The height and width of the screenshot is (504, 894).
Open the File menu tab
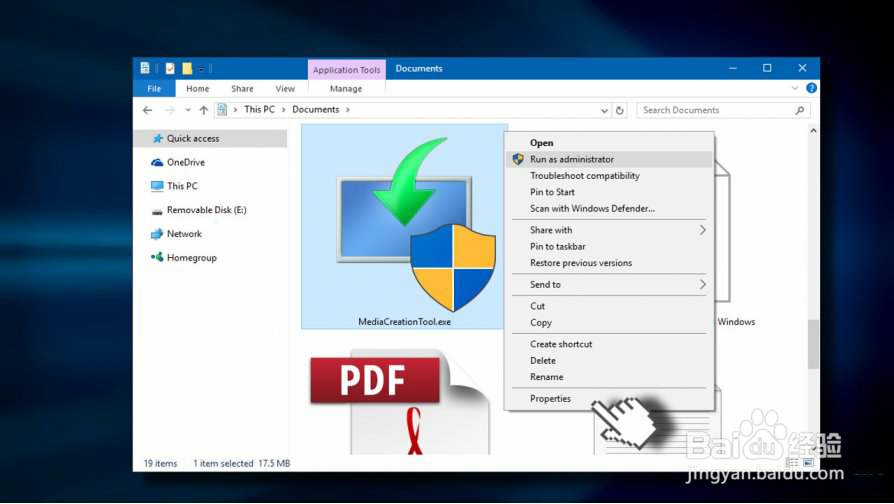point(154,88)
